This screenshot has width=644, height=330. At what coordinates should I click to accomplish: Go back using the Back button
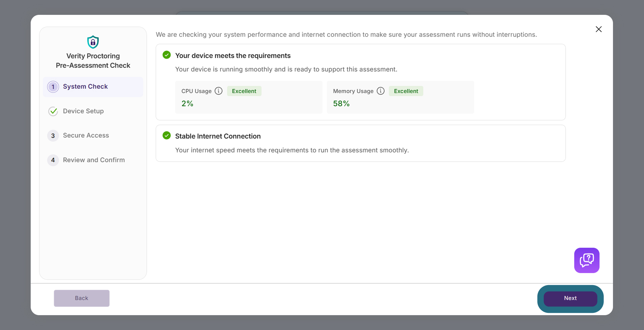(82, 298)
